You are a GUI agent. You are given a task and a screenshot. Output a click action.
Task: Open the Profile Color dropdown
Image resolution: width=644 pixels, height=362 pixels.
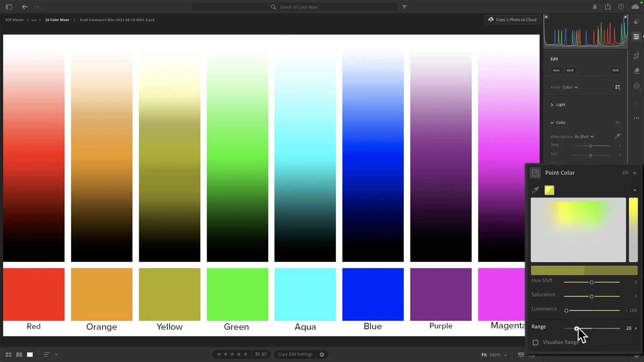pyautogui.click(x=570, y=87)
